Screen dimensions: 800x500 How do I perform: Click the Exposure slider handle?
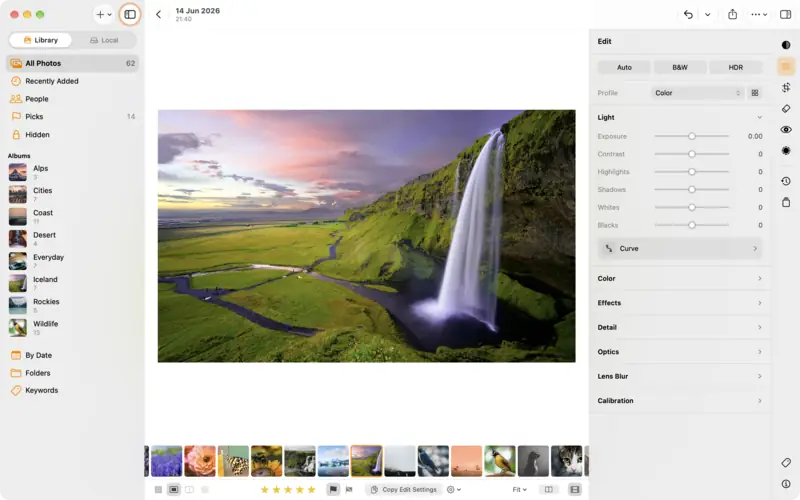692,136
